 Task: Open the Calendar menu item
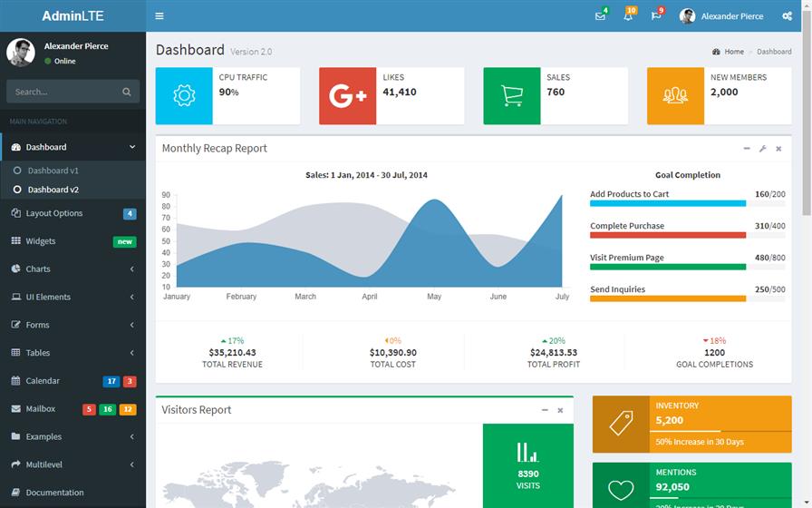[73, 380]
